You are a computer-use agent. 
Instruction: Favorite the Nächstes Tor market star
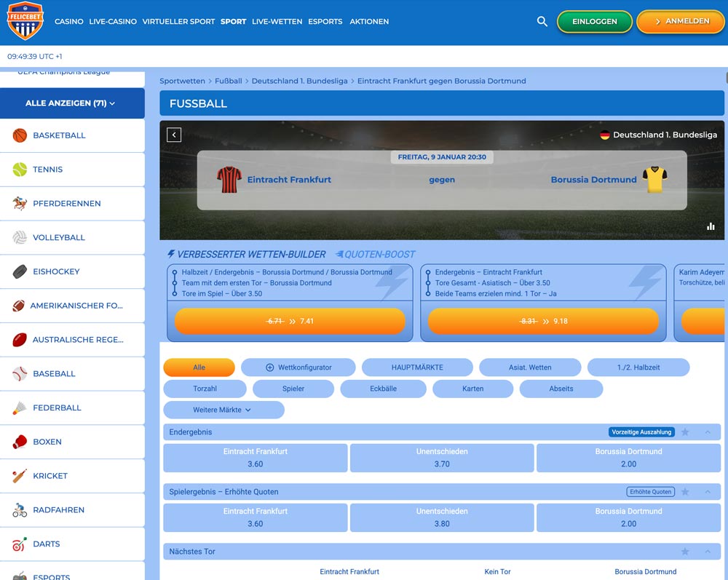(685, 552)
